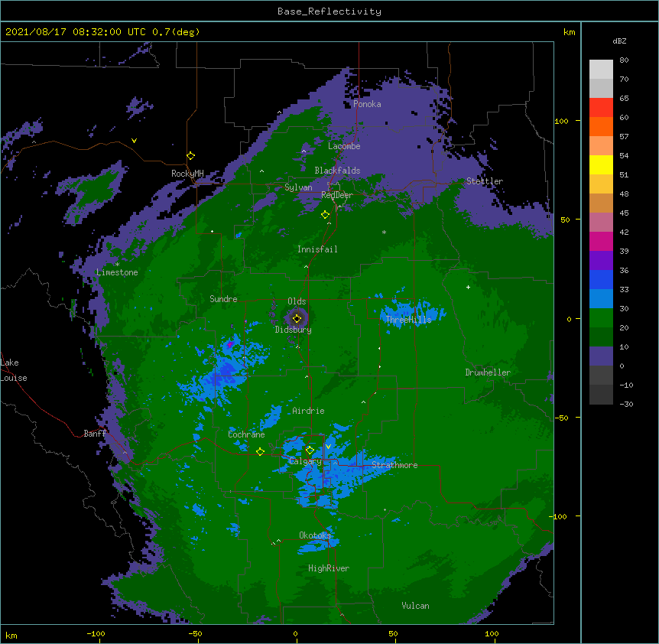Pick the violet legend swatch below 39

pyautogui.click(x=601, y=260)
